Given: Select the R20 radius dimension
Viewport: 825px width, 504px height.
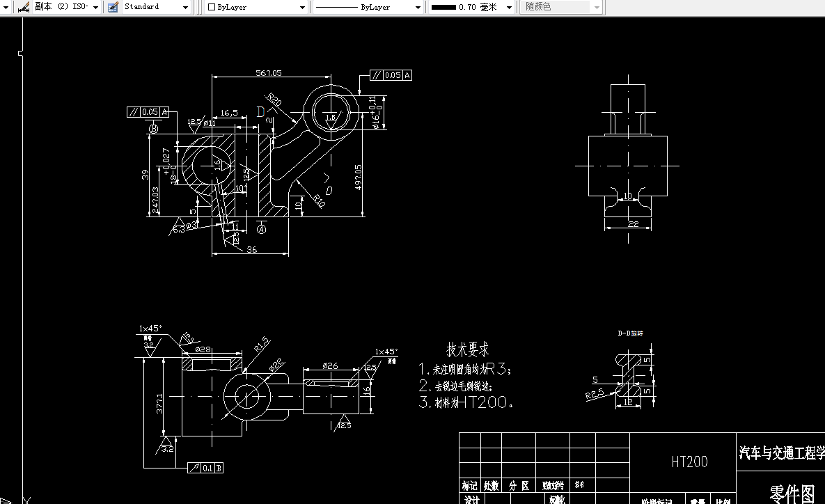Looking at the screenshot, I should coord(274,100).
